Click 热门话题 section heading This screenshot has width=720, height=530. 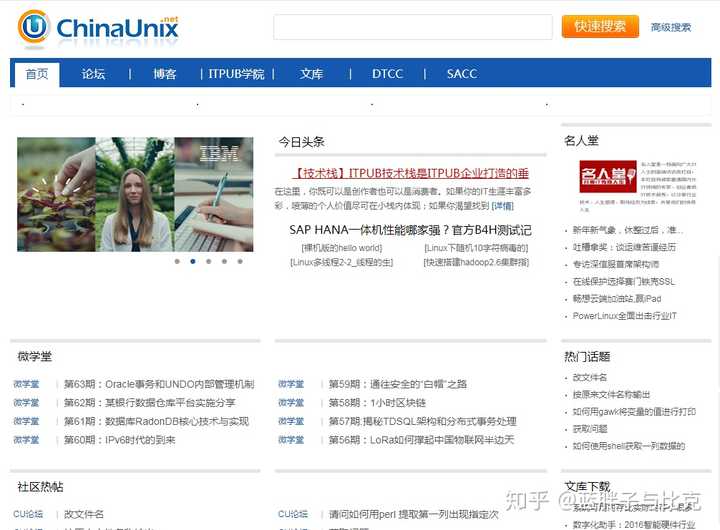point(587,356)
